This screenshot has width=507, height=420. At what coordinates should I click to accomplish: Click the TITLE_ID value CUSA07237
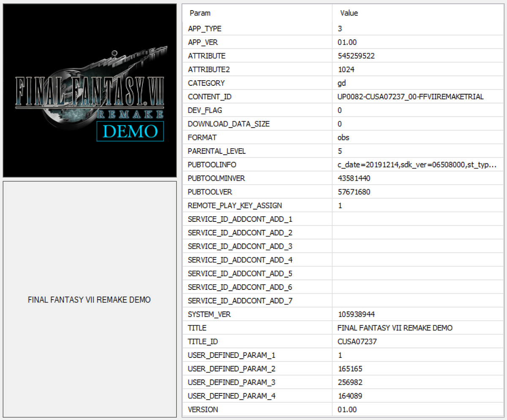(357, 341)
